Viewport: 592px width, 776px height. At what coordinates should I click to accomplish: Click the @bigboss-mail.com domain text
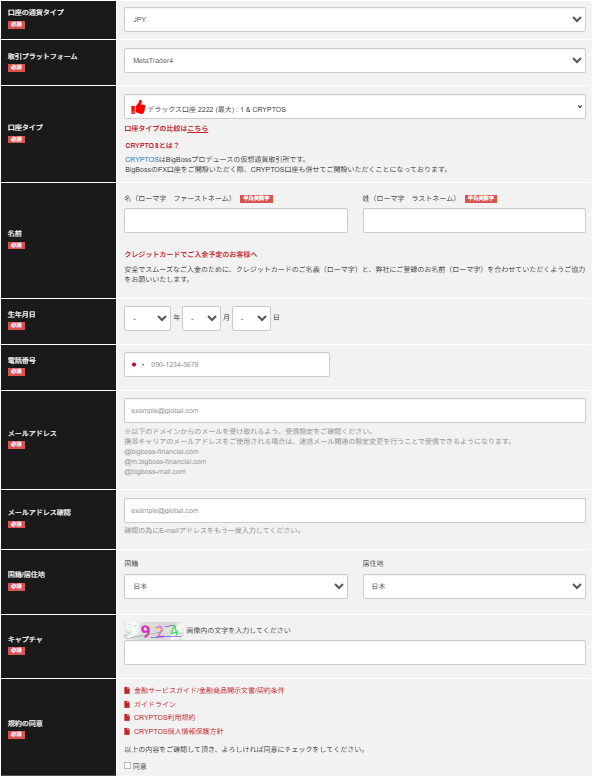click(155, 472)
